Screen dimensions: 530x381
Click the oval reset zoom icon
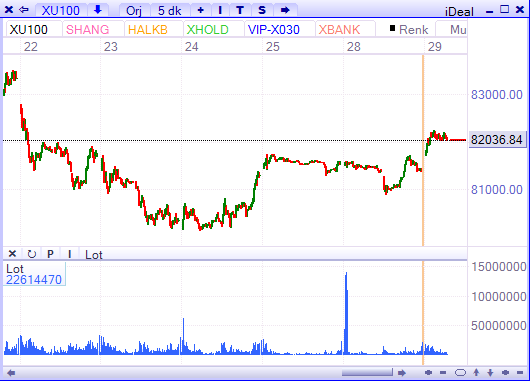(x=460, y=373)
